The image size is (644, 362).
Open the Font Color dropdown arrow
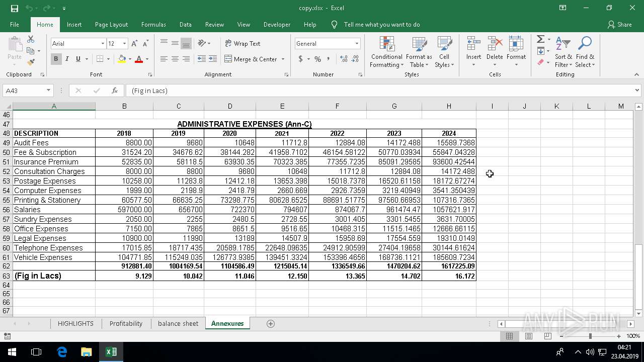click(x=147, y=59)
